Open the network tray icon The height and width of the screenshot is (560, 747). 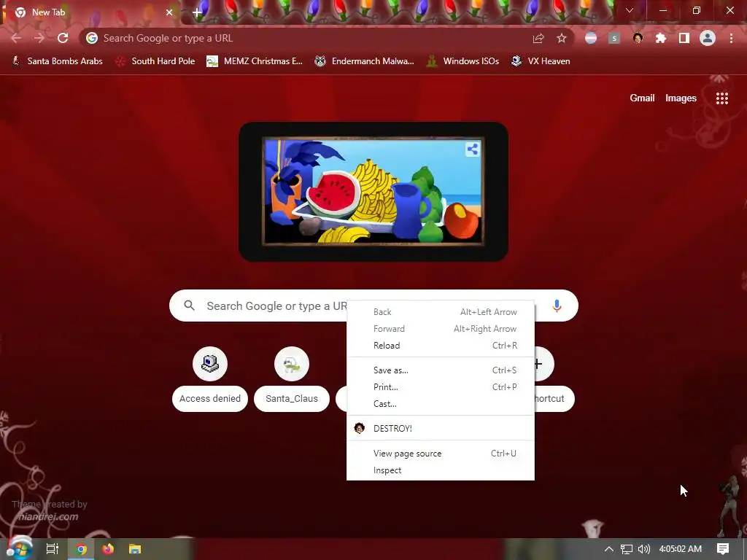627,549
